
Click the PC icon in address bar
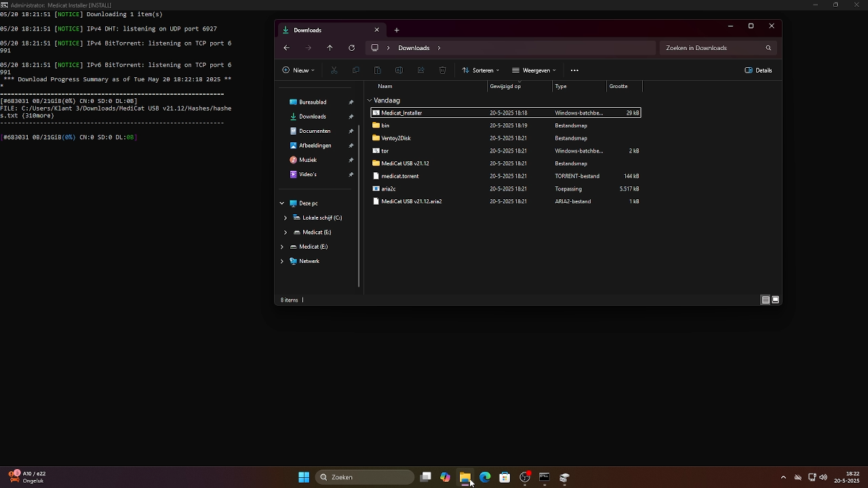coord(374,48)
